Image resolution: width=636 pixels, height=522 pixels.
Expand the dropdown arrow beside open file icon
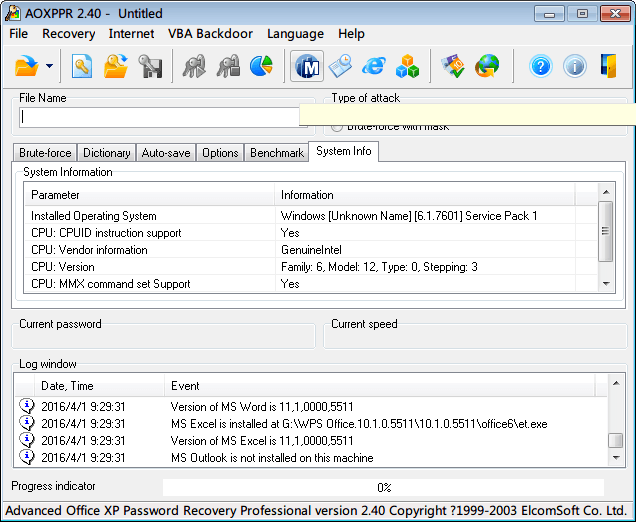click(49, 66)
